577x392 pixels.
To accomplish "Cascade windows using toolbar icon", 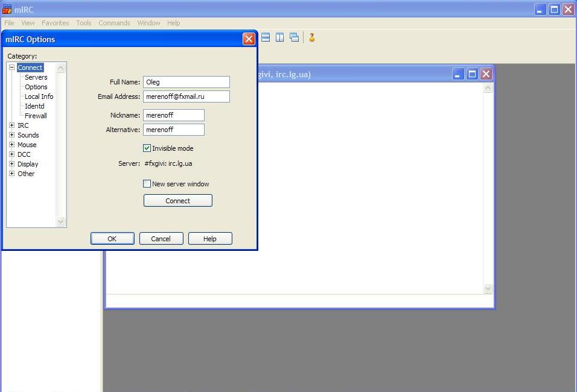I will [294, 37].
